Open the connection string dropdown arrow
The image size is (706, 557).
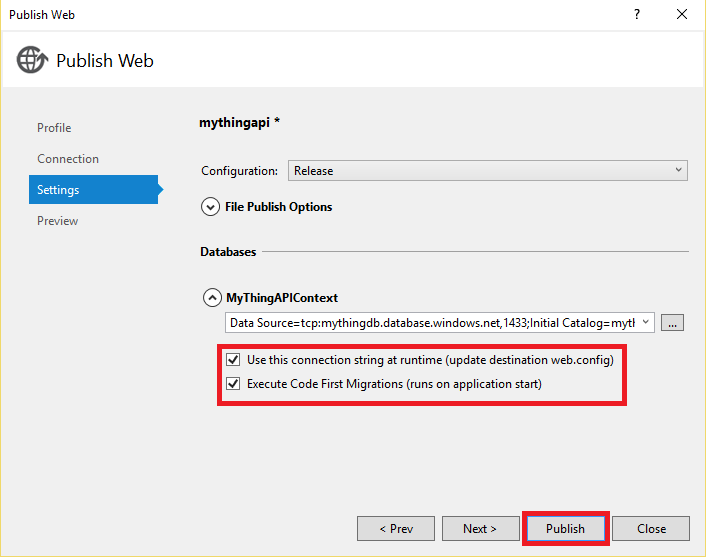646,323
